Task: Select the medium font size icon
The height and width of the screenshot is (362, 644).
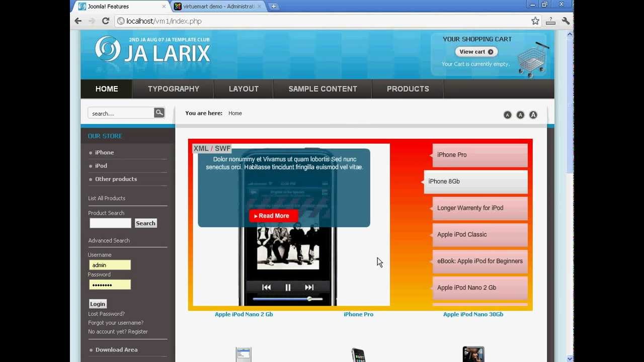Action: 520,115
